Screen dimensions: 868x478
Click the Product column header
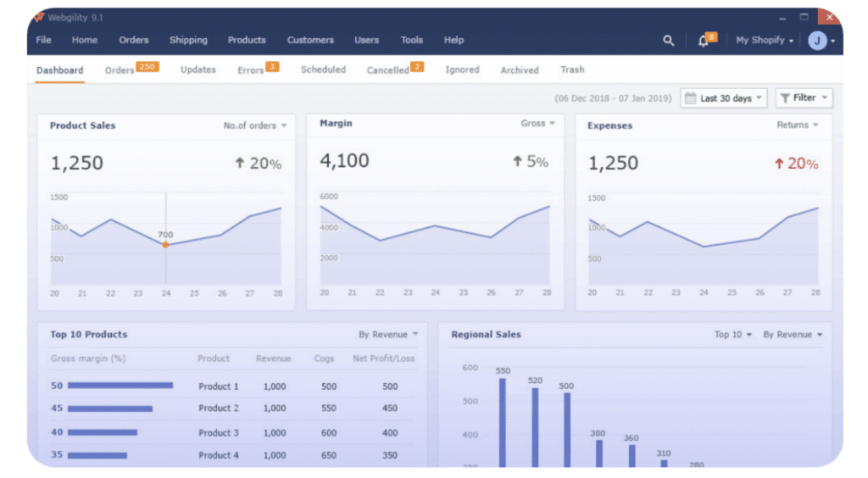(214, 358)
